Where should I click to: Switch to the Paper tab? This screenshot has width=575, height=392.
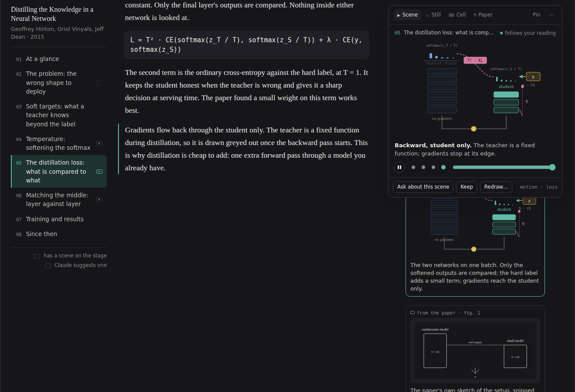(x=483, y=15)
